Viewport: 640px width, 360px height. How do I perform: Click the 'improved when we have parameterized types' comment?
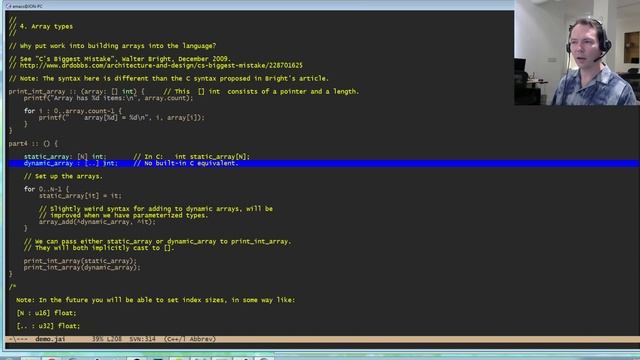click(x=123, y=216)
